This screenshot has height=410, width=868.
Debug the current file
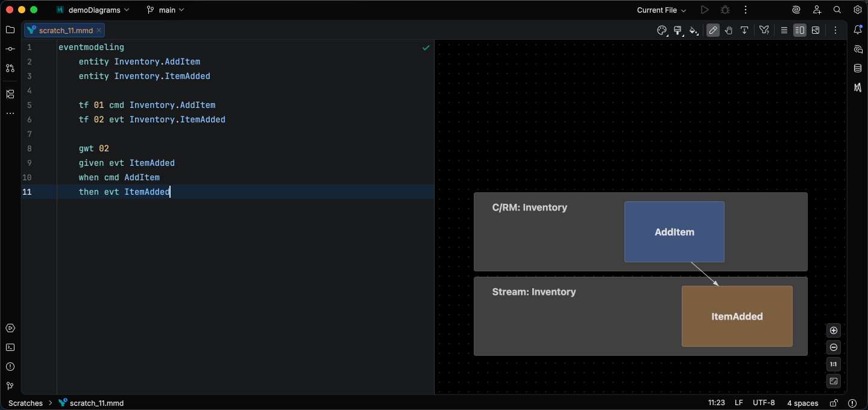[x=725, y=10]
